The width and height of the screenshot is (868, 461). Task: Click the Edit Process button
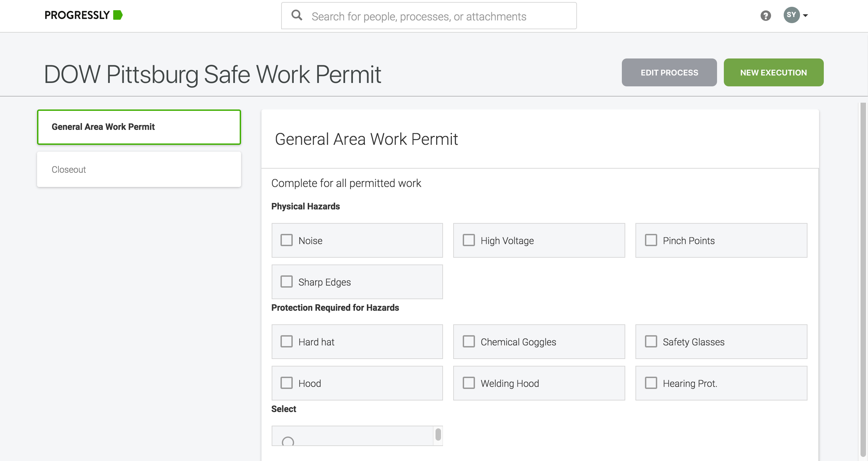click(x=669, y=72)
